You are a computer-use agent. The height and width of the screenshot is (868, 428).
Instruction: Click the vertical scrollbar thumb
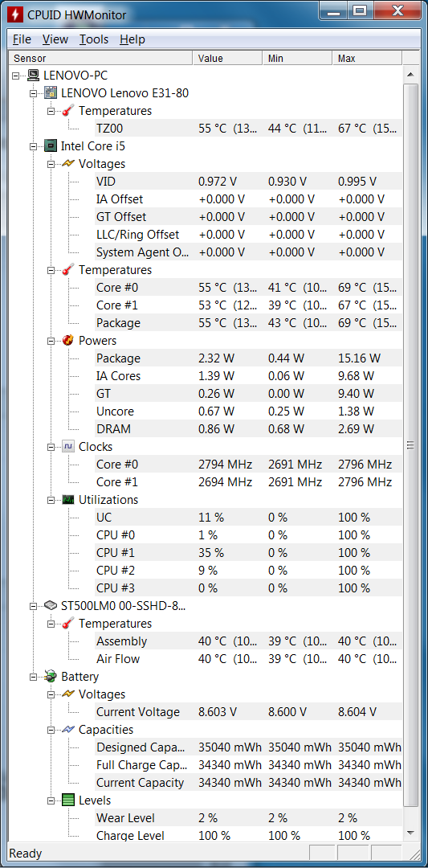(410, 444)
